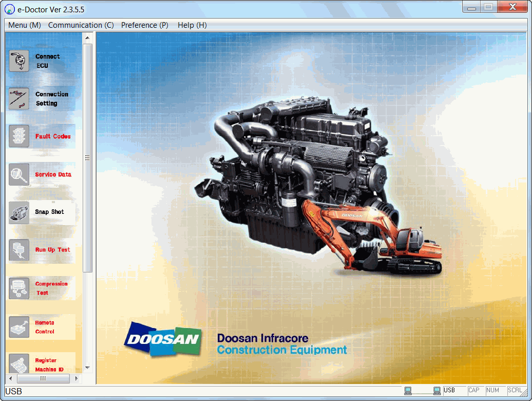Open the Help (H) menu

coord(192,25)
